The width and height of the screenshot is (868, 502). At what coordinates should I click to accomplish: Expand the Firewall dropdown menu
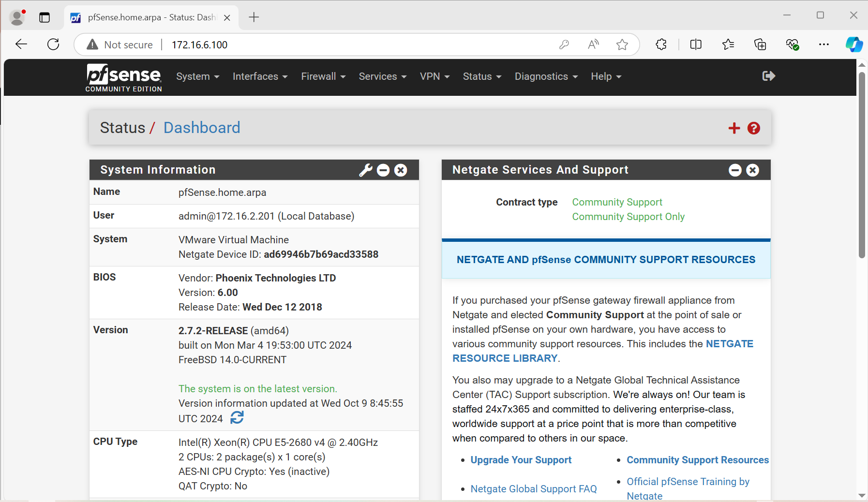[324, 76]
